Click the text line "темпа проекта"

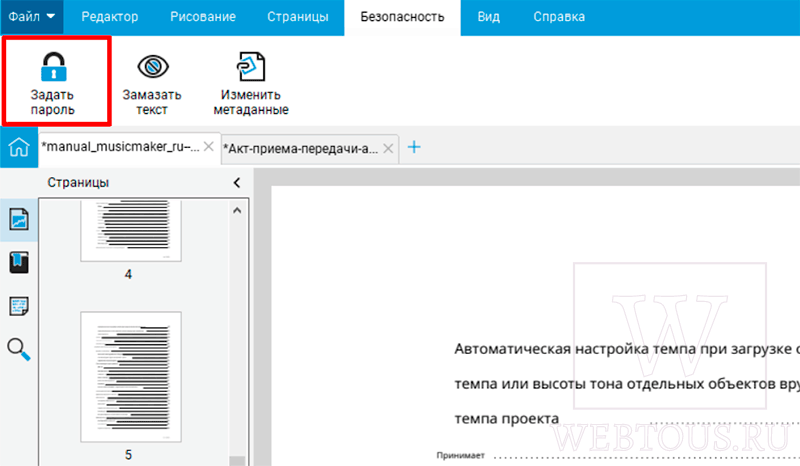507,419
